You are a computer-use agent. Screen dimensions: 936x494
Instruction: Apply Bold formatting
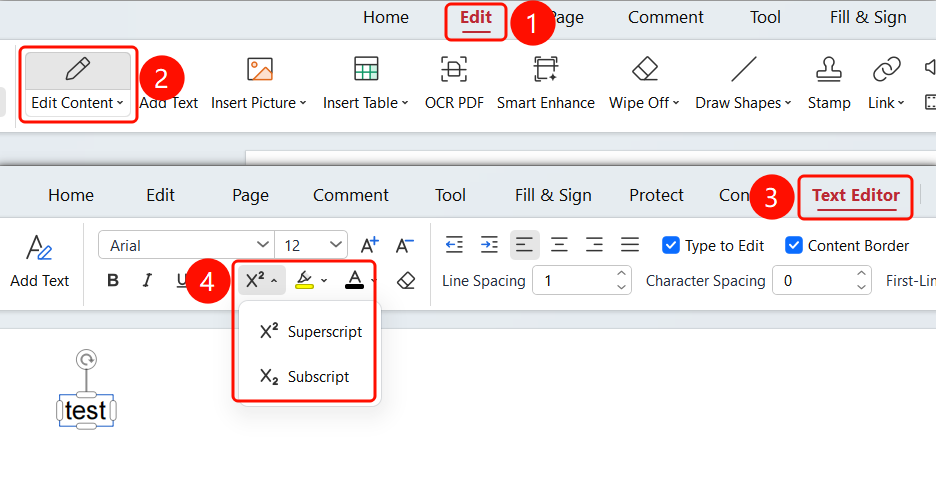pyautogui.click(x=113, y=280)
